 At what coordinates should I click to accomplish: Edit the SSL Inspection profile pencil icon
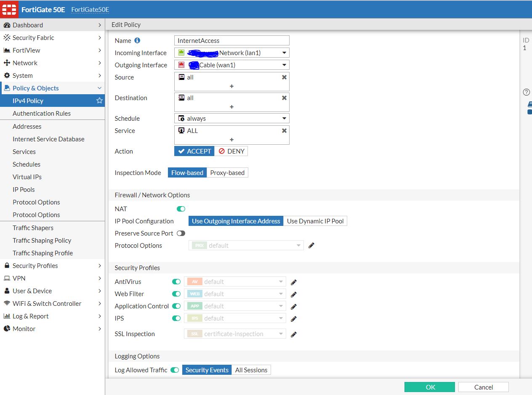294,334
